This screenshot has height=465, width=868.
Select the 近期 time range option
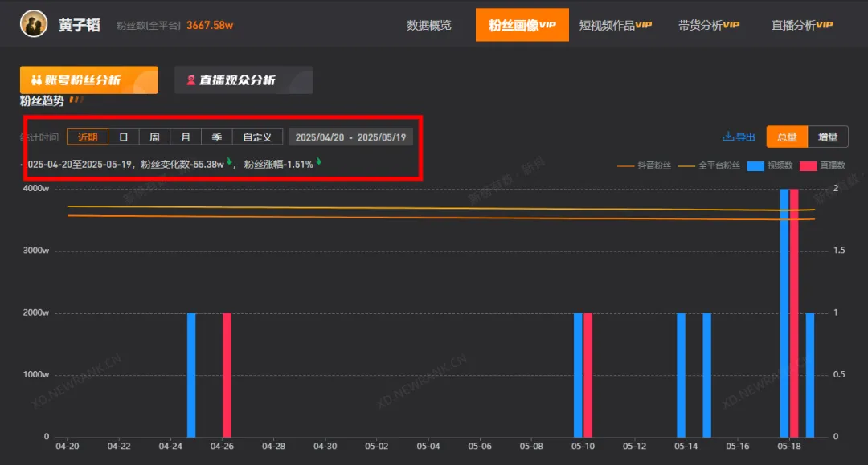click(88, 137)
